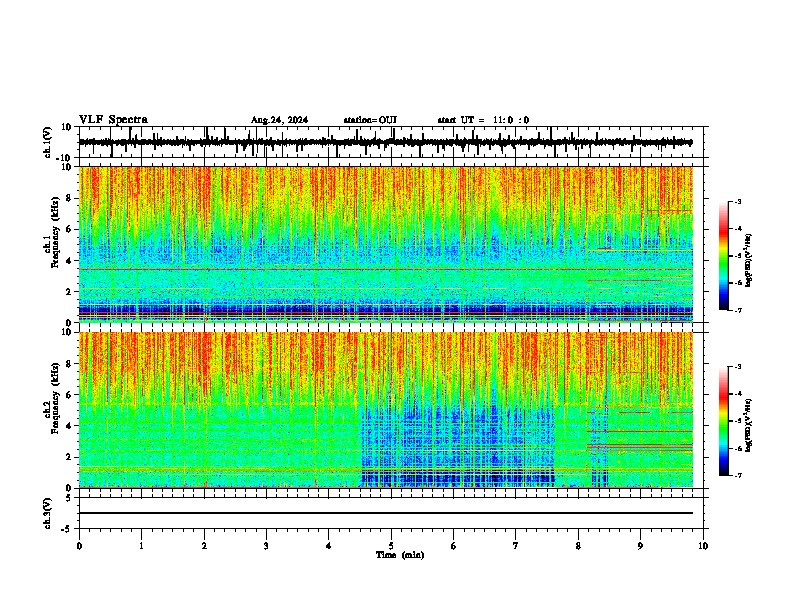Select the "start UT = 11:0 :0" text
792x612 pixels.
tap(483, 120)
